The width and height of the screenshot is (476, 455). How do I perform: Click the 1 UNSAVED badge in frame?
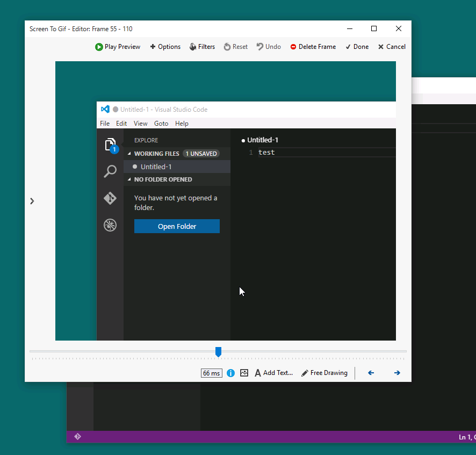click(x=201, y=154)
